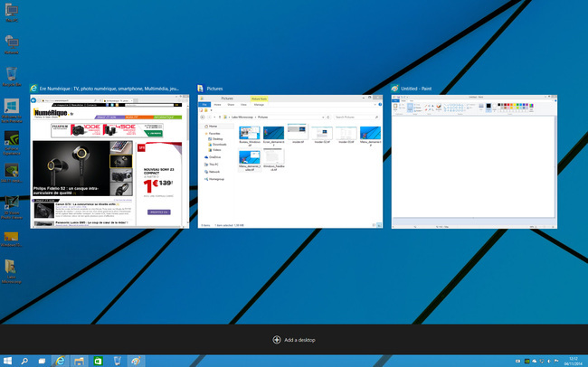Click the system tray clock
The height and width of the screenshot is (367, 588).
coord(573,361)
